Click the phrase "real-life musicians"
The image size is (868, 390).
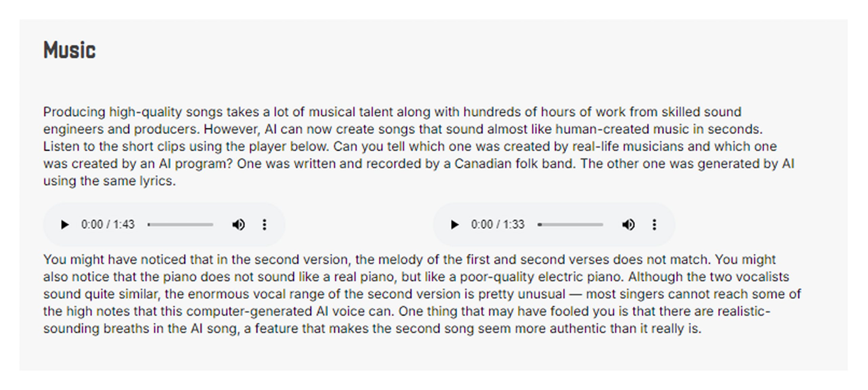click(628, 147)
